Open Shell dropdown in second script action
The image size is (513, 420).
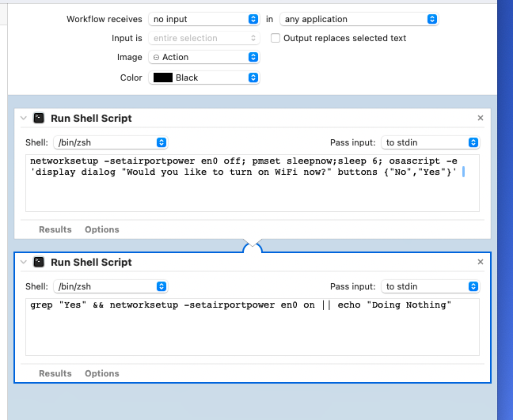[x=111, y=286]
